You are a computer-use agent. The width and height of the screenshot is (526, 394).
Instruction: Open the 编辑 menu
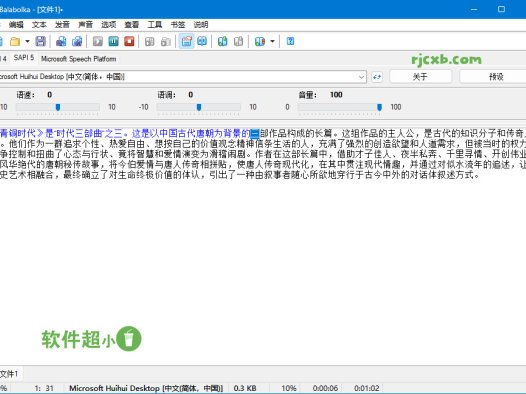click(x=16, y=24)
